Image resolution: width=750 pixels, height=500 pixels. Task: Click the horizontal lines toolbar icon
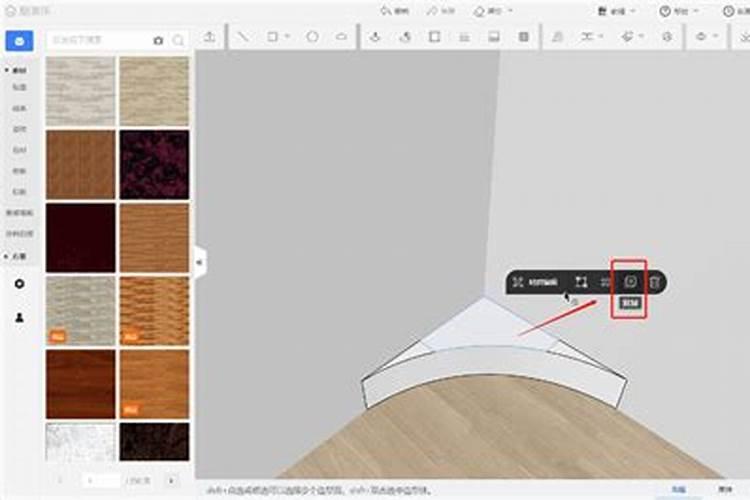click(x=464, y=37)
